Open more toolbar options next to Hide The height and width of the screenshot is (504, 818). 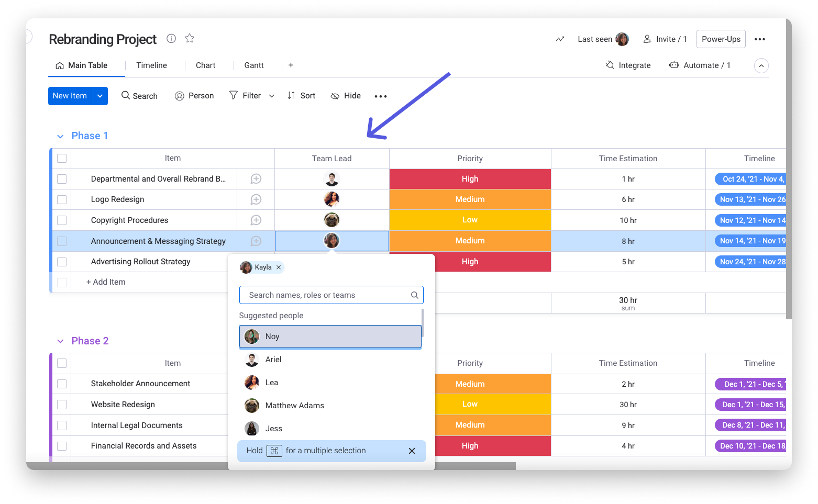pyautogui.click(x=381, y=96)
